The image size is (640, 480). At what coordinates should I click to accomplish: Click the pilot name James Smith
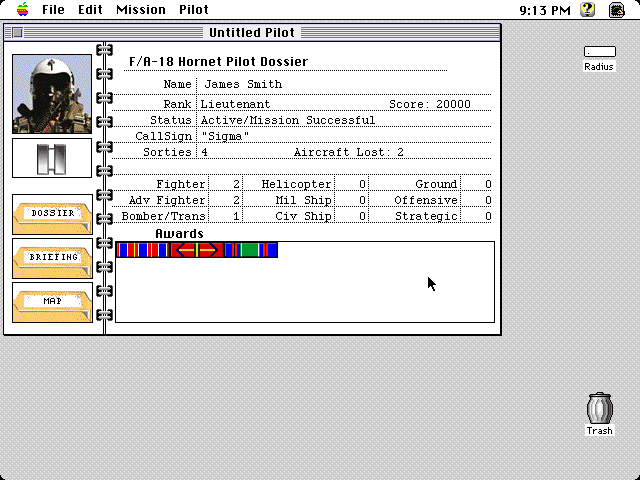(x=243, y=84)
